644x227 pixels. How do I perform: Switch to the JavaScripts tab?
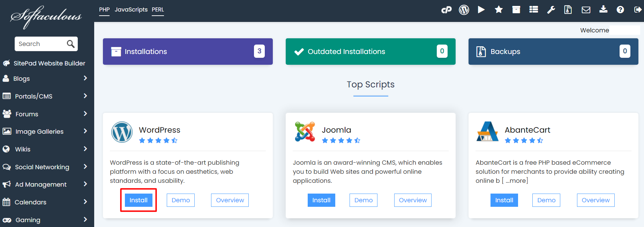pos(131,10)
